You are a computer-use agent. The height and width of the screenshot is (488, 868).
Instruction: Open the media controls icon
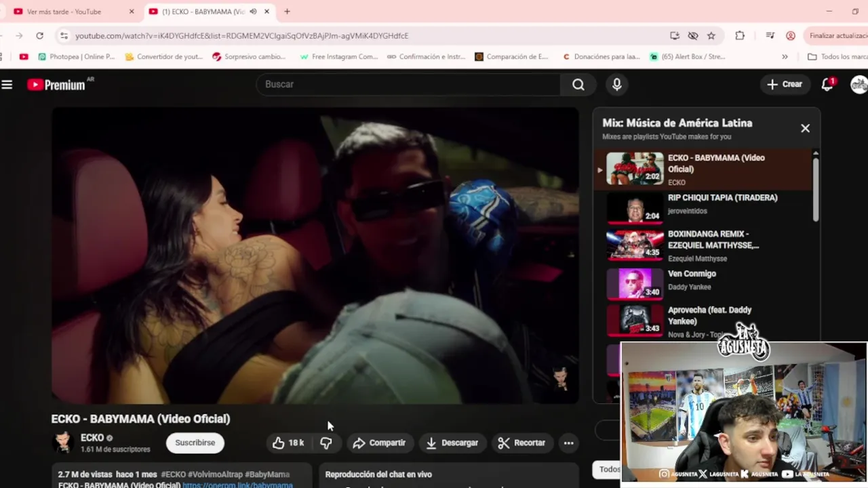(x=770, y=36)
